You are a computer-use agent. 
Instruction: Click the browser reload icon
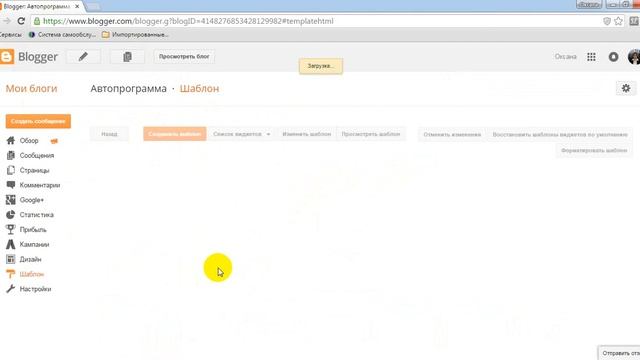point(21,21)
